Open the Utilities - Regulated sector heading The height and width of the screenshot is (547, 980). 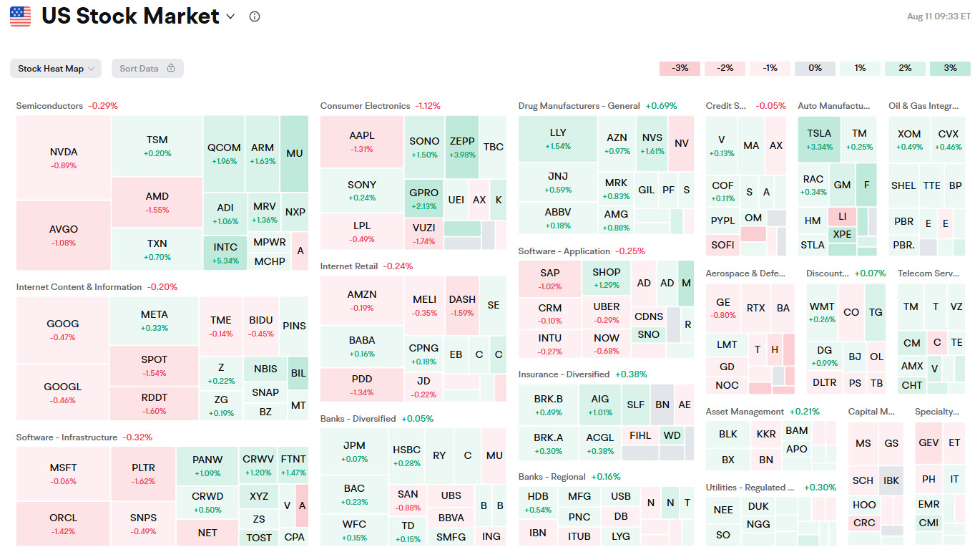[x=750, y=488]
